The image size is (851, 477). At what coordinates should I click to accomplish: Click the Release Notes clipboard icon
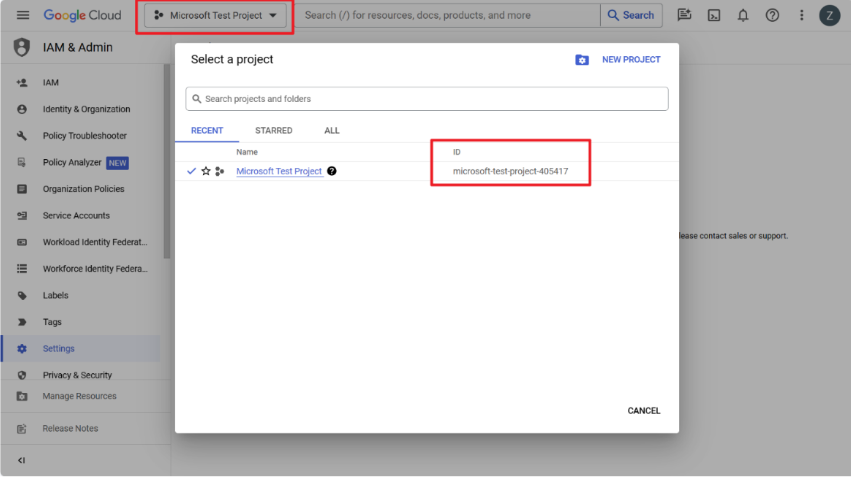22,429
